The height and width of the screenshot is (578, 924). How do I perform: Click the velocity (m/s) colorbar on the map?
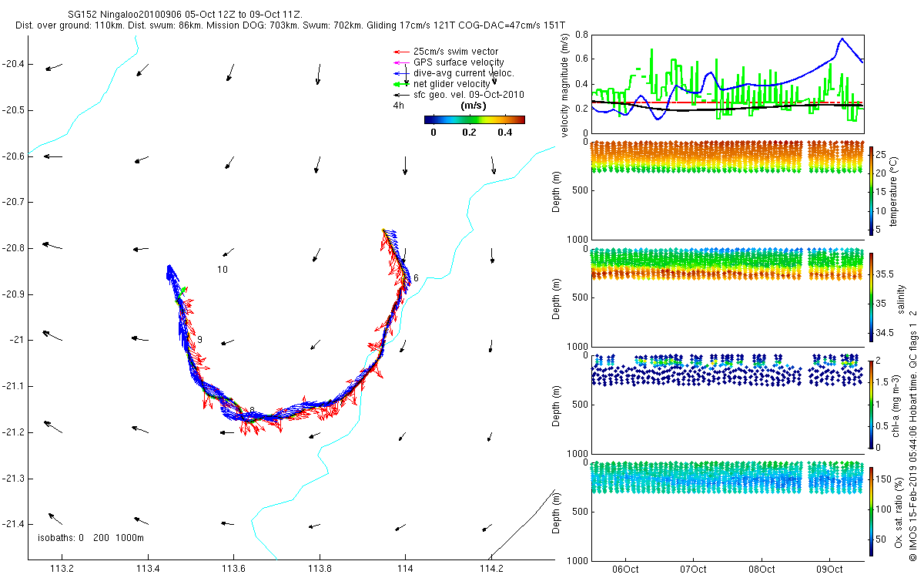pyautogui.click(x=474, y=119)
